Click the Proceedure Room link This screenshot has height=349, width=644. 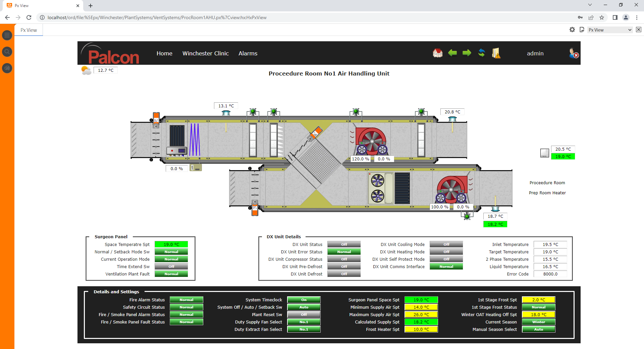[x=547, y=183]
